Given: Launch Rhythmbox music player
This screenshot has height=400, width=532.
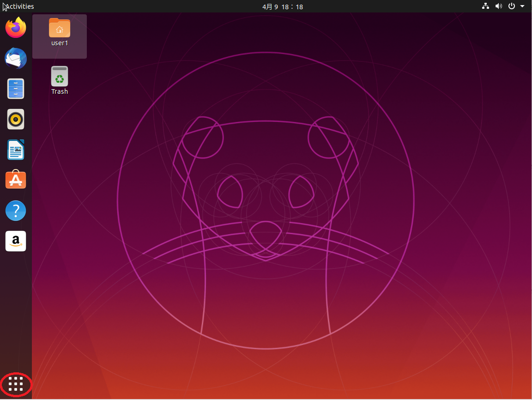Looking at the screenshot, I should 16,119.
